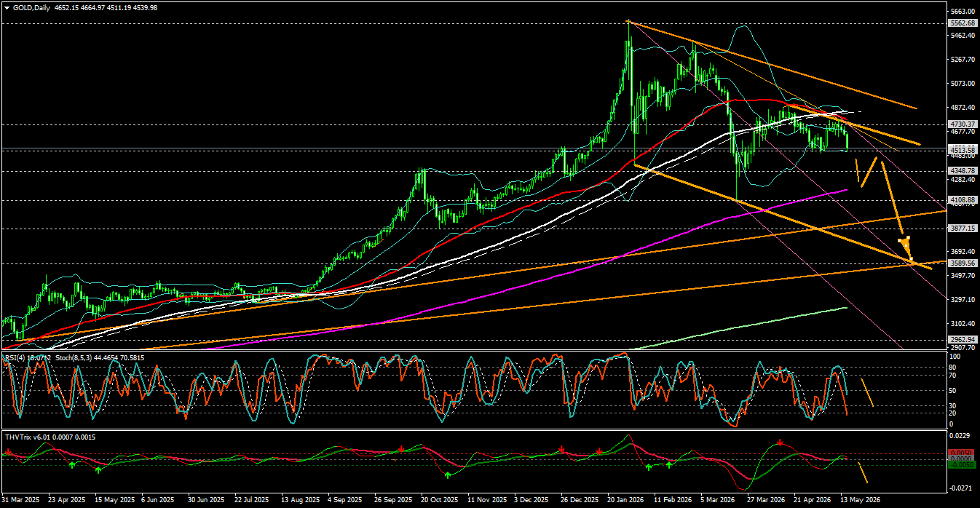Screen dimensions: 980x508
Task: Click the THVTrix v6.01 indicator label
Action: click(x=27, y=437)
